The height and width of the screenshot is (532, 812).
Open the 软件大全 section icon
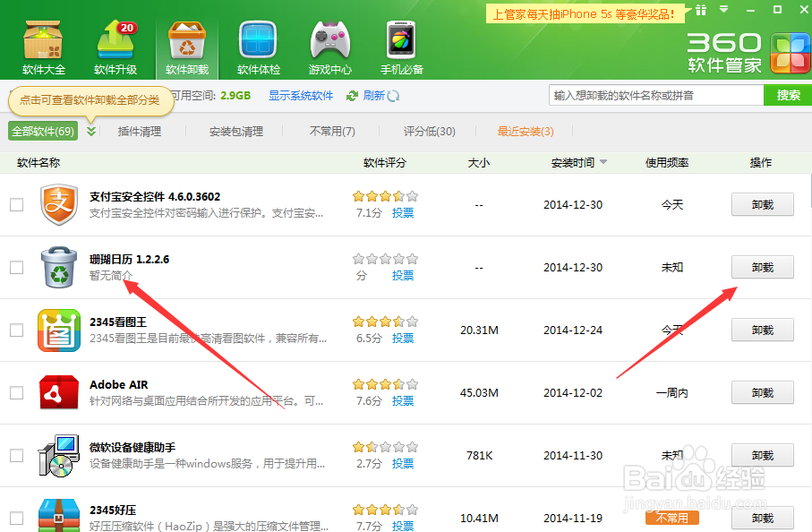pyautogui.click(x=42, y=36)
